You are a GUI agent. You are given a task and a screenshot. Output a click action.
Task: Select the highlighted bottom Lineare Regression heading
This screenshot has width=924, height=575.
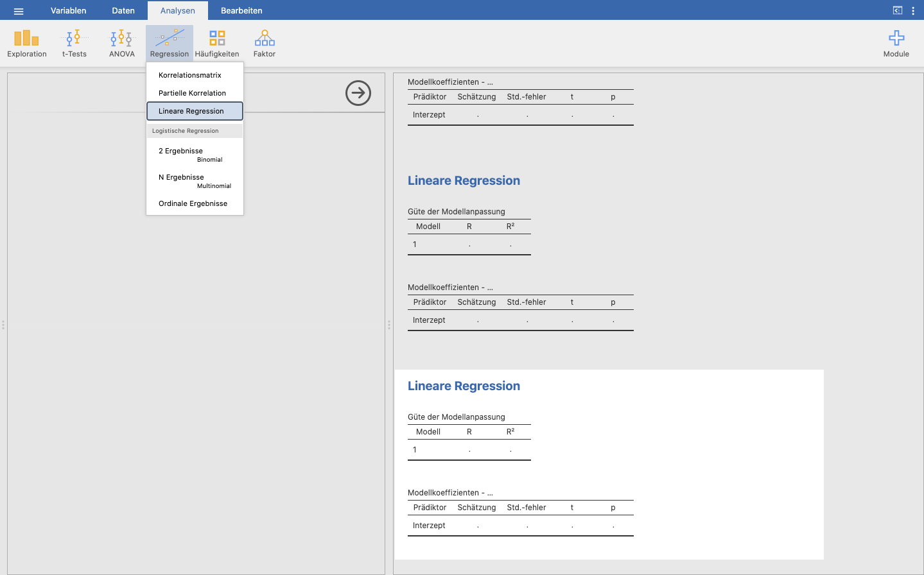click(464, 386)
